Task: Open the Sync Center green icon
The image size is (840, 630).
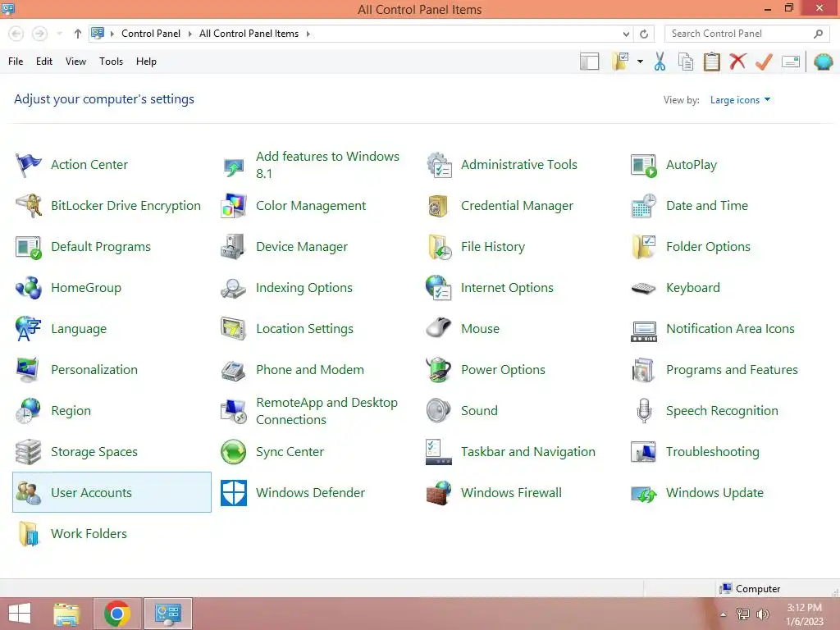Action: 234,452
